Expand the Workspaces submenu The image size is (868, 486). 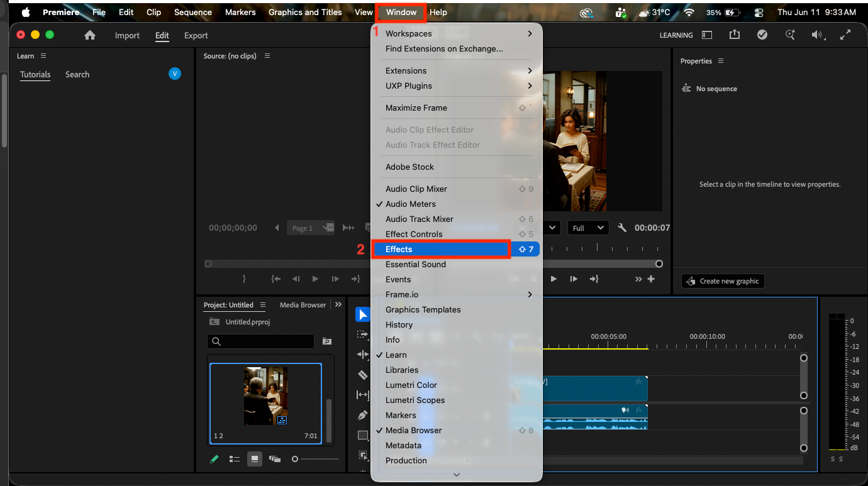pyautogui.click(x=457, y=33)
